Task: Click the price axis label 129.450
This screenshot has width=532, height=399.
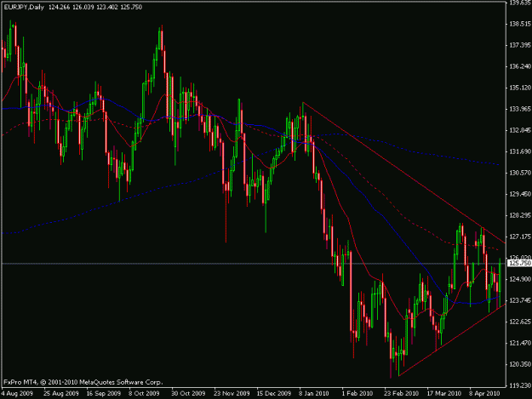Action: pyautogui.click(x=520, y=194)
